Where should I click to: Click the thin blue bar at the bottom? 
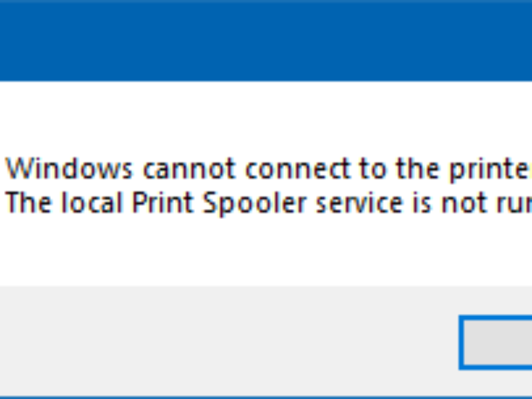pyautogui.click(x=266, y=395)
